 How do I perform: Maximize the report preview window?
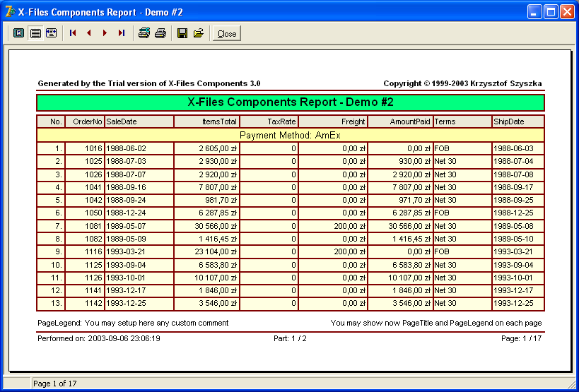click(x=551, y=11)
